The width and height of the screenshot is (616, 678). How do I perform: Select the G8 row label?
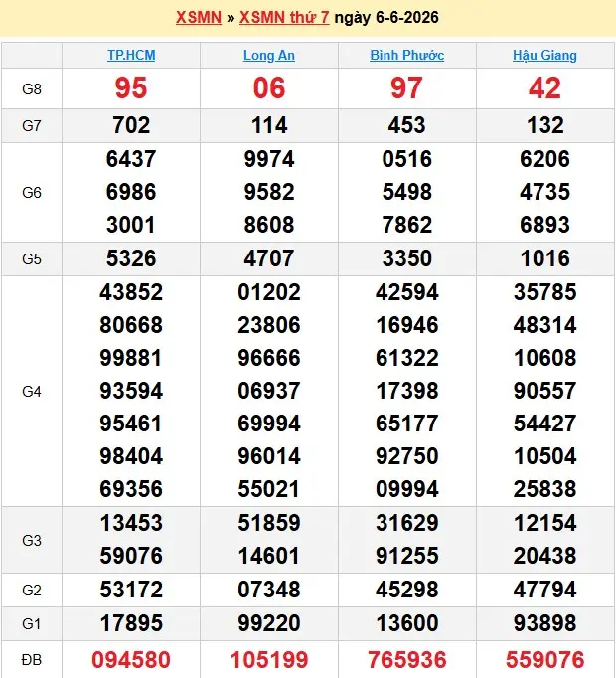[x=32, y=89]
